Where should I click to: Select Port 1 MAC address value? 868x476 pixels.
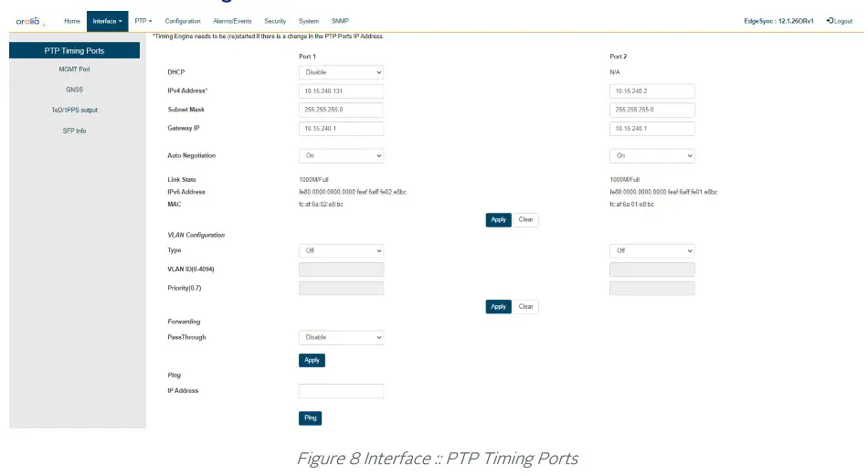point(321,205)
